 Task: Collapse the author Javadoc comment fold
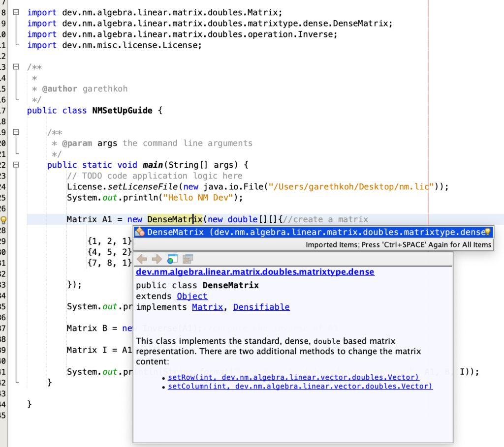[x=15, y=66]
